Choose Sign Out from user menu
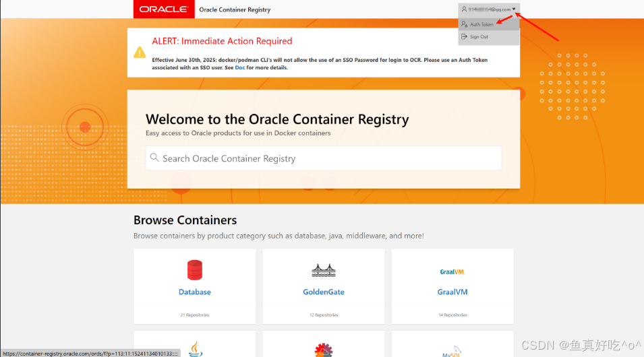This screenshot has height=357, width=644. coord(479,37)
